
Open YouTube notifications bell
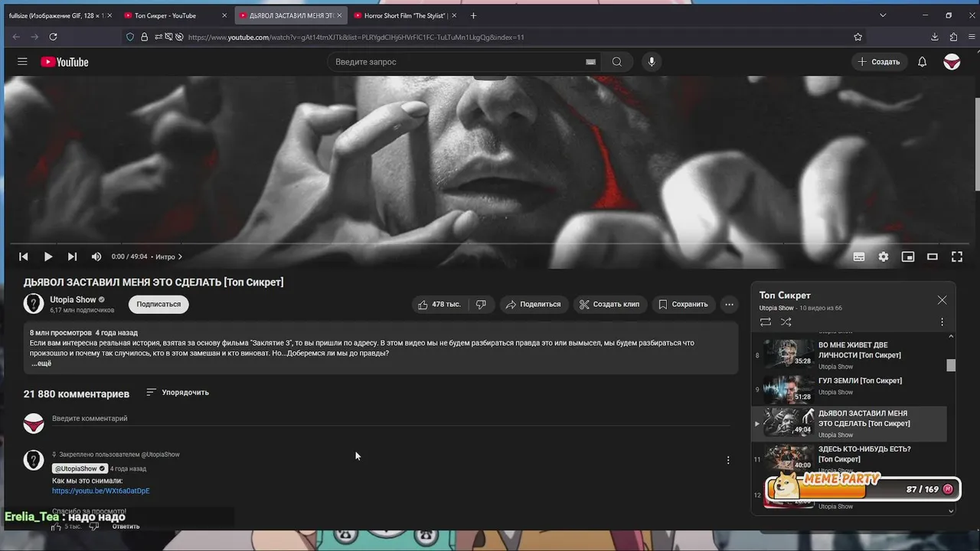point(923,62)
